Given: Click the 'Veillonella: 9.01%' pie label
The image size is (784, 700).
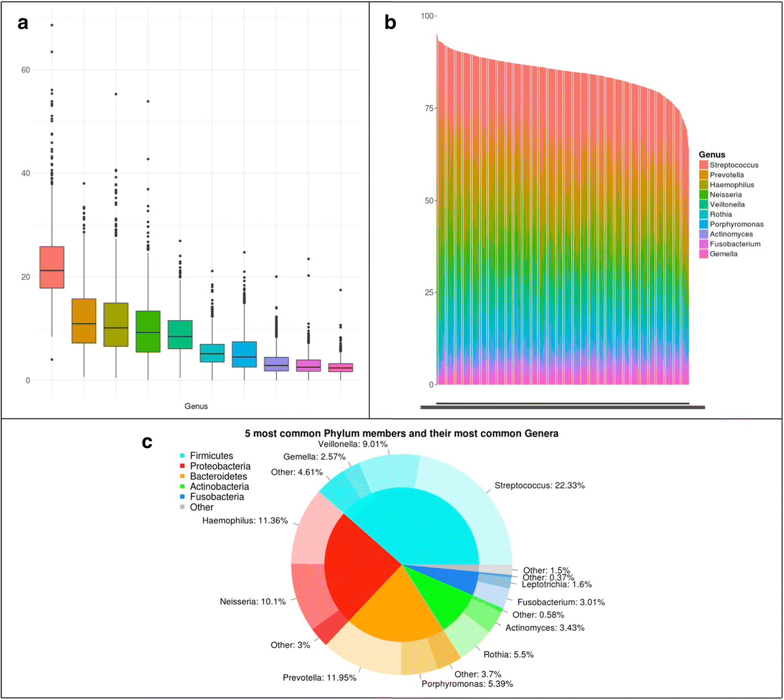Looking at the screenshot, I should click(x=353, y=444).
